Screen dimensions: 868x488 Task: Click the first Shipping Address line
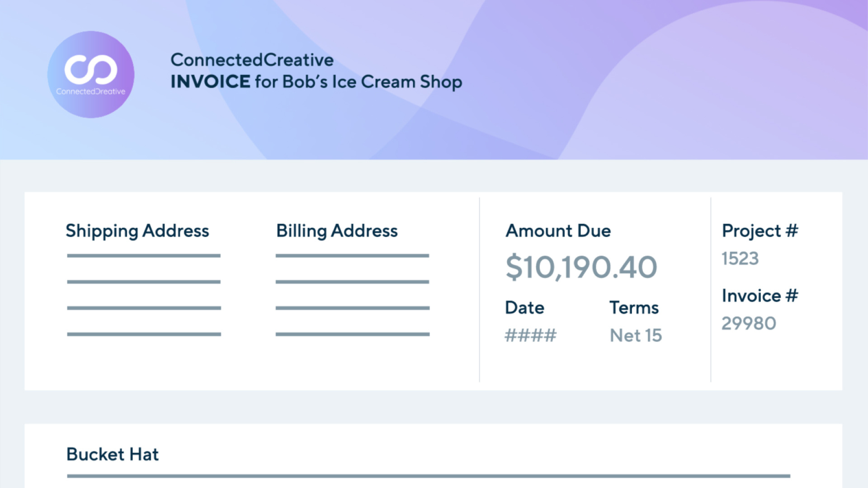144,256
